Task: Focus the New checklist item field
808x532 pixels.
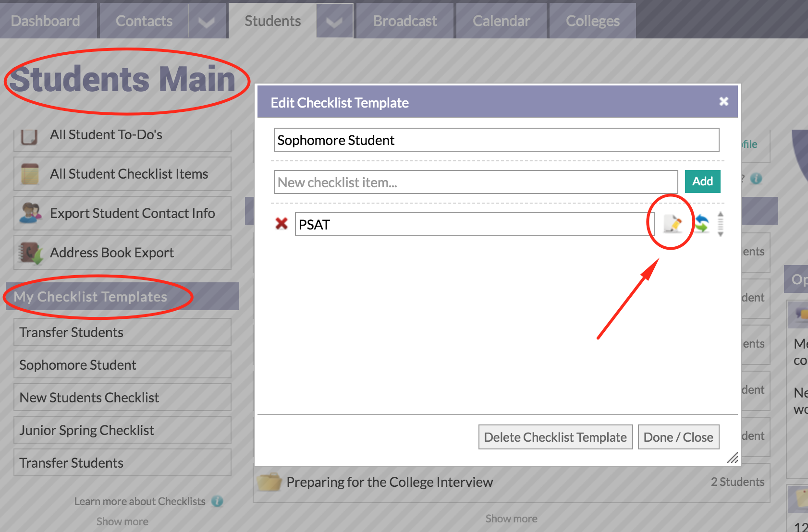Action: click(475, 182)
